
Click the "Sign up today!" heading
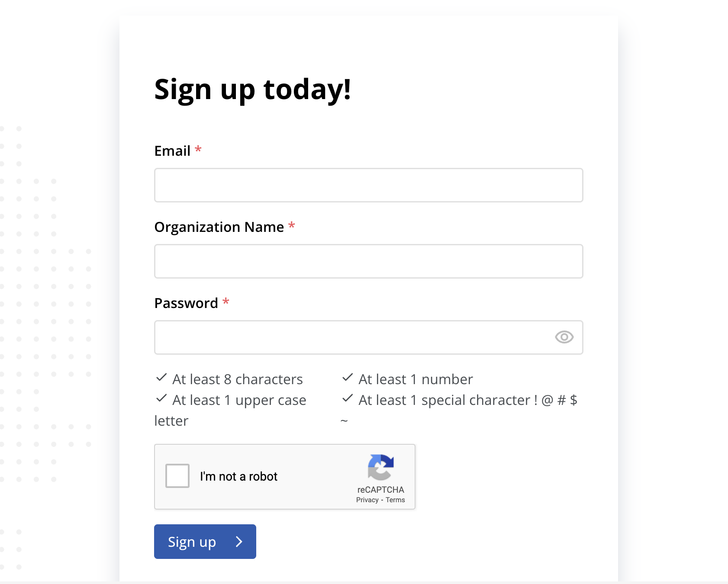(x=252, y=90)
